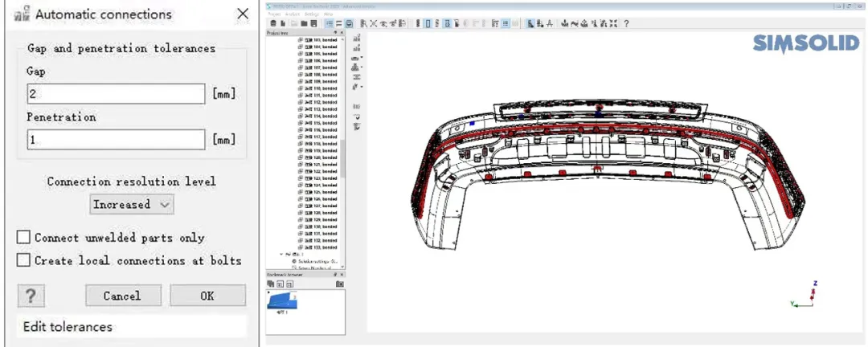
Task: Click the help question mark toolbar icon
Action: (626, 24)
